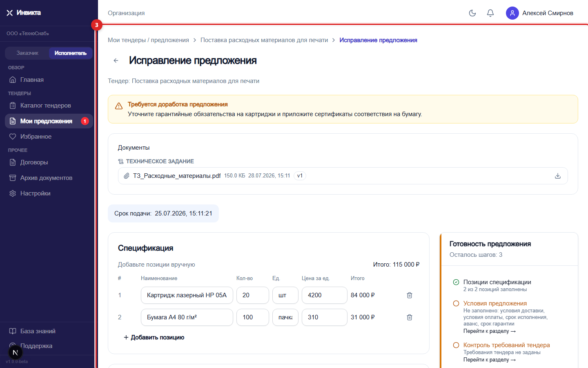Click the round N badge icon
The height and width of the screenshot is (368, 588).
(x=15, y=352)
